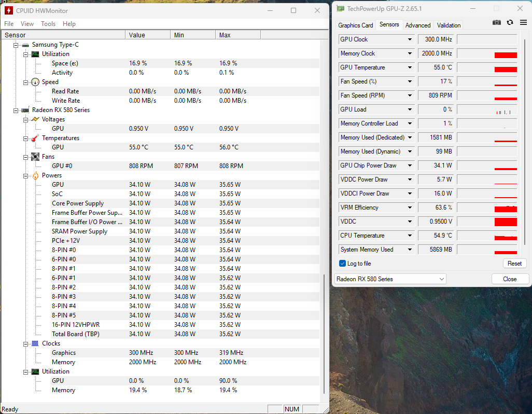Click the VDDC sensor history graph
Viewport: 532px width, 414px height.
487,222
